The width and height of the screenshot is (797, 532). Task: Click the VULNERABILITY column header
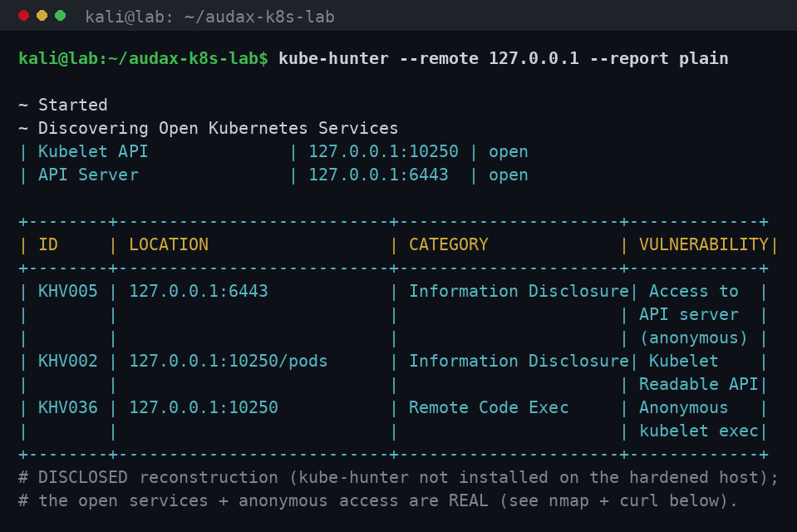pos(703,244)
